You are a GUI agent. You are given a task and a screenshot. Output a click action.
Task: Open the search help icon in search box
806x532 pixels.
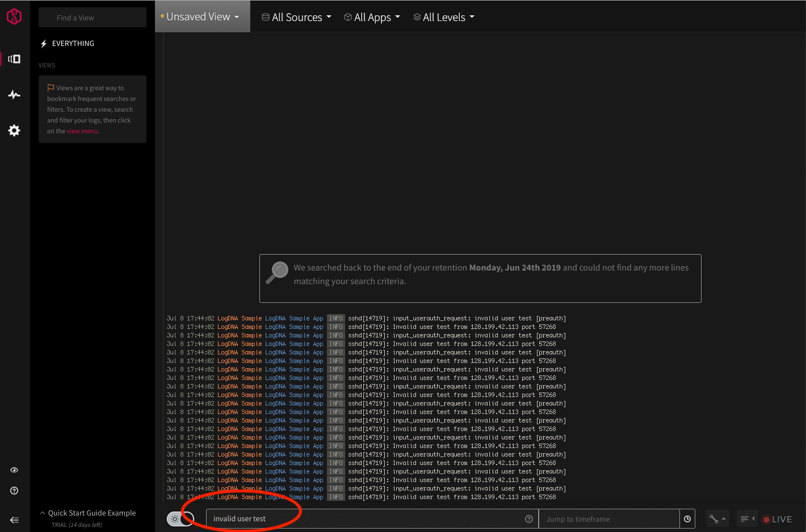click(529, 519)
